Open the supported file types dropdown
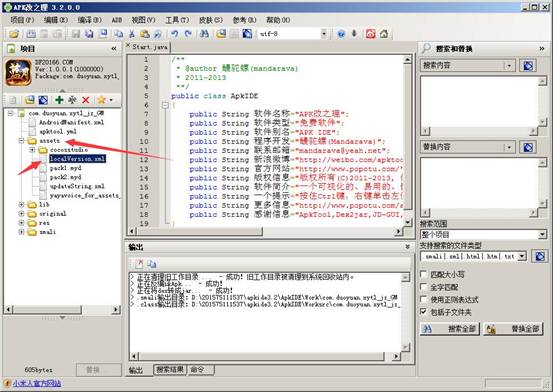 pos(522,256)
